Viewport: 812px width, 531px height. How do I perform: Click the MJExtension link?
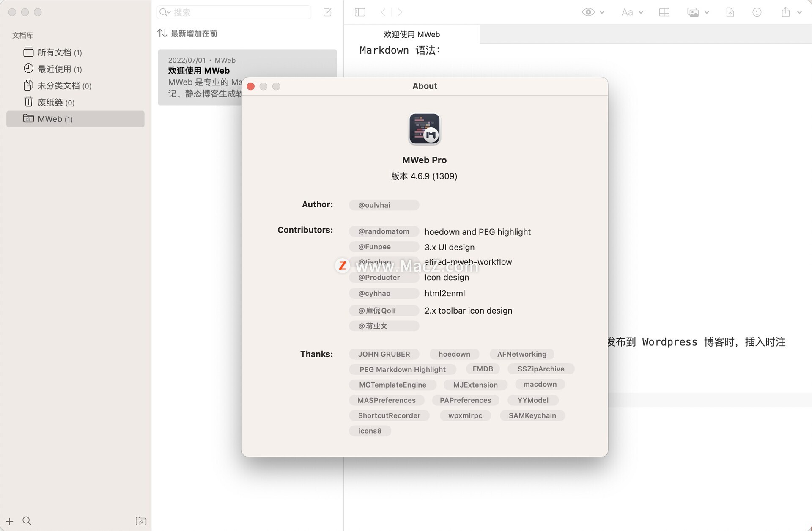pyautogui.click(x=475, y=385)
